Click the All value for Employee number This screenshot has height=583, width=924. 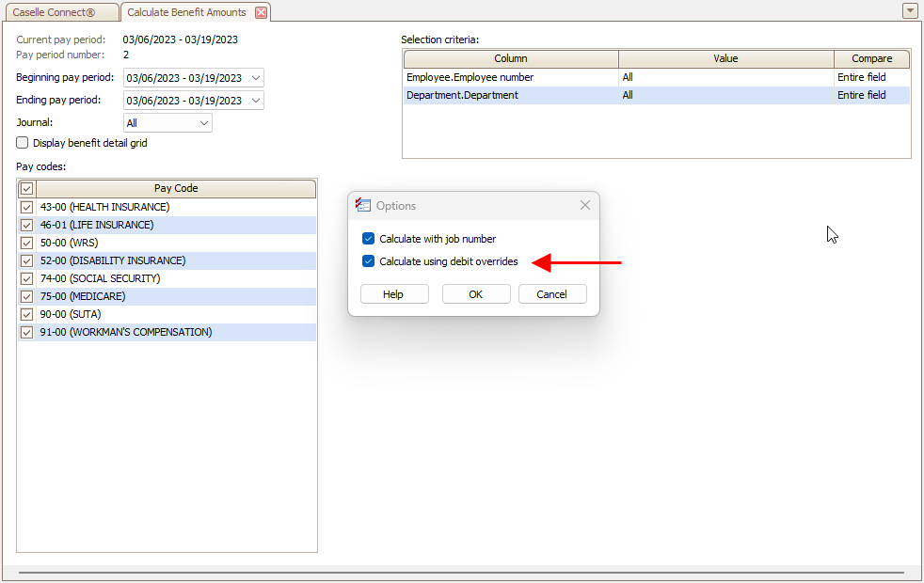628,77
